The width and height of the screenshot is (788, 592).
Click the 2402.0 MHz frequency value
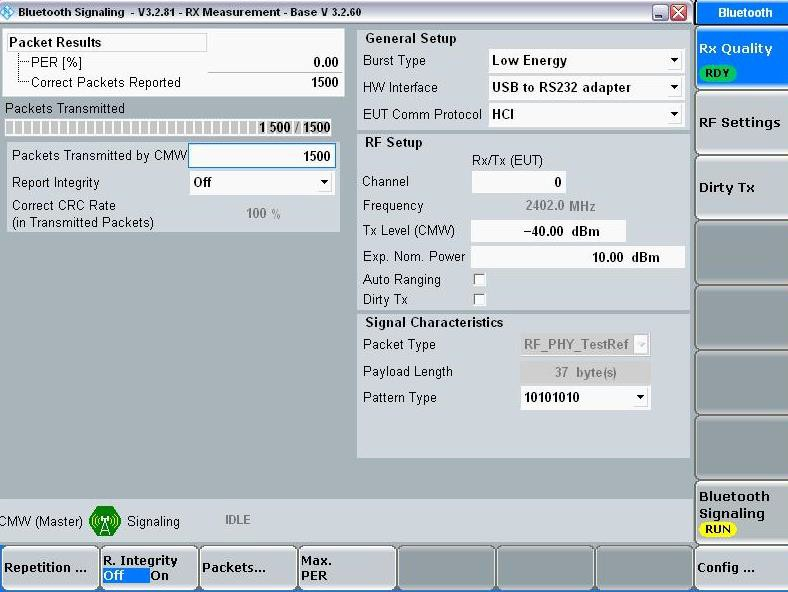(x=560, y=206)
